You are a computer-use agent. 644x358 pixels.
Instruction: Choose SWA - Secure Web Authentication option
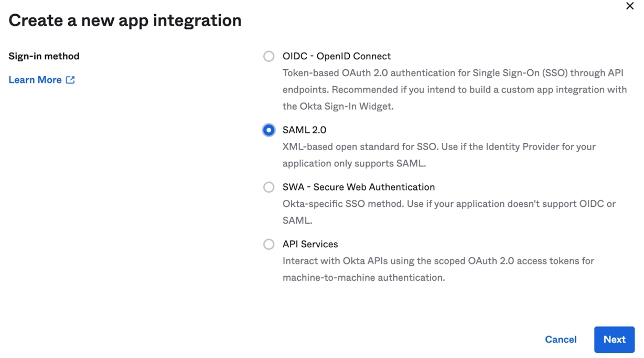pyautogui.click(x=269, y=187)
